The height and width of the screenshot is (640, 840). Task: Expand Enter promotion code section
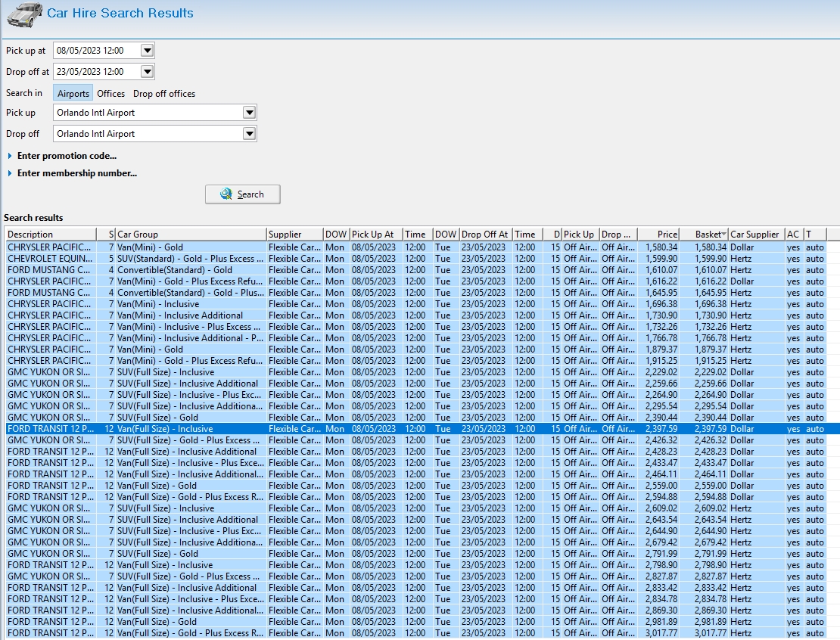tap(67, 156)
